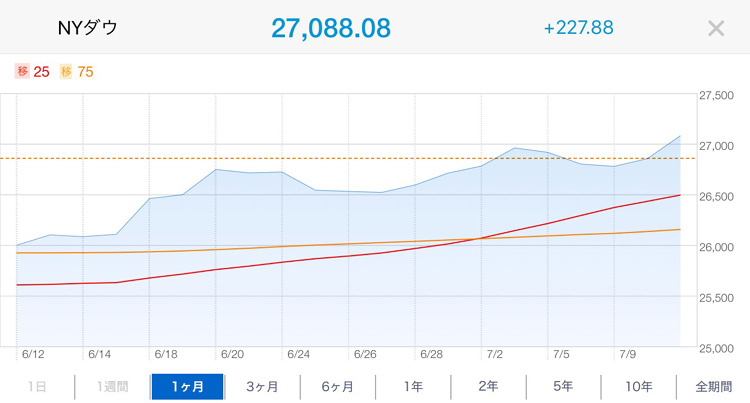Screen dimensions: 750x403
Task: Click the 7/2 date axis label
Action: [x=495, y=354]
